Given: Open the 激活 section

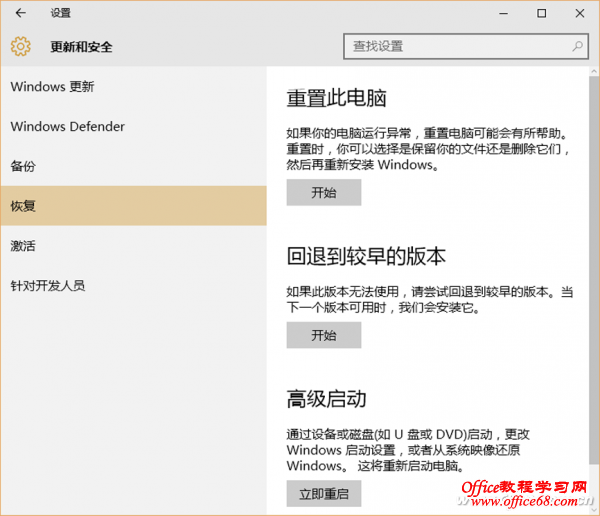Looking at the screenshot, I should point(23,246).
